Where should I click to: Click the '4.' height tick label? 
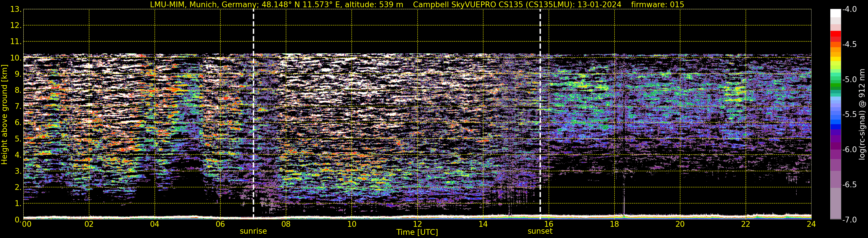pos(18,155)
